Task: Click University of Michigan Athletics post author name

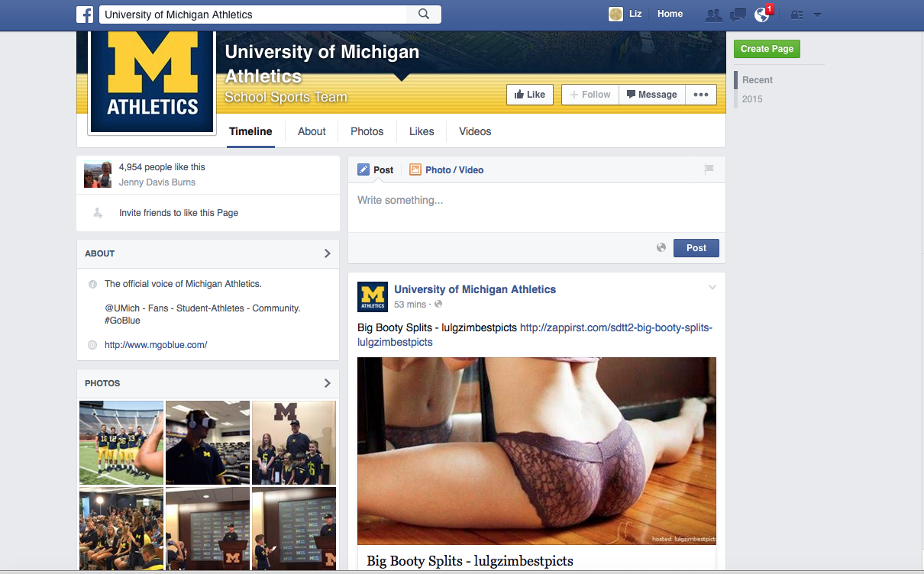Action: pos(475,289)
